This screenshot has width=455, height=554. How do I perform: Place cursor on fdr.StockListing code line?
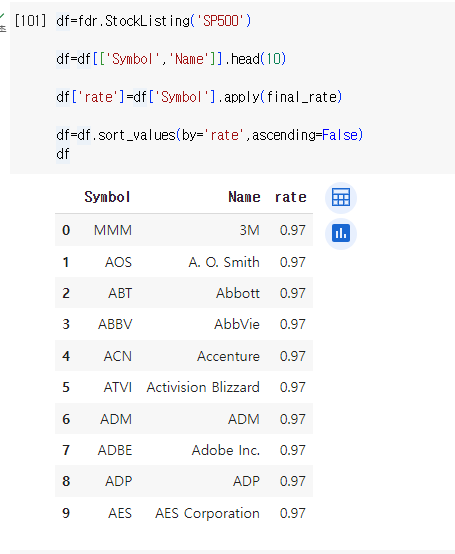click(x=154, y=21)
